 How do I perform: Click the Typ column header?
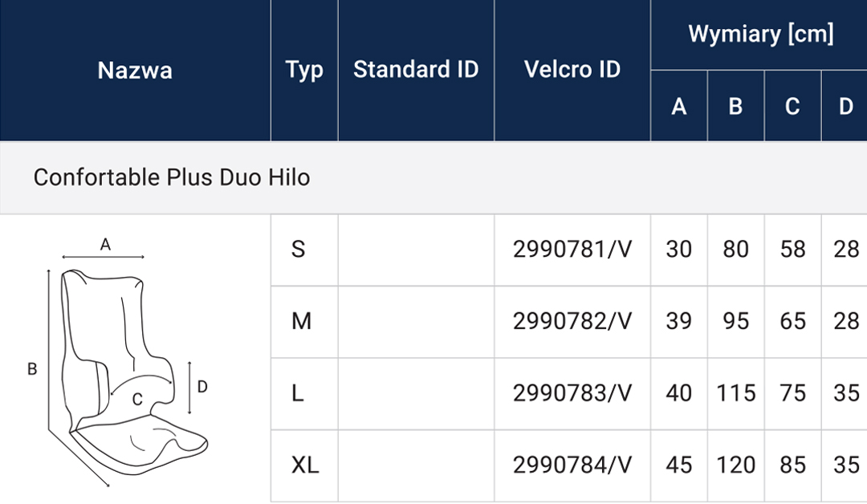click(304, 70)
